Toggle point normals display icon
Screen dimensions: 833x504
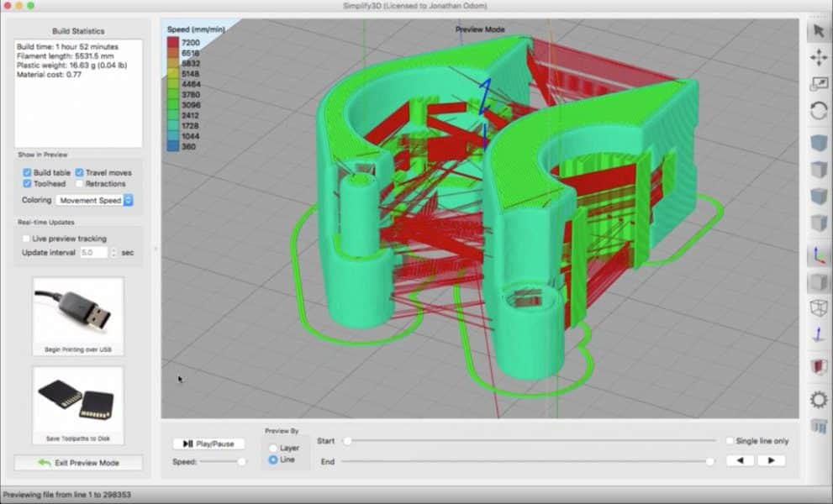point(819,334)
